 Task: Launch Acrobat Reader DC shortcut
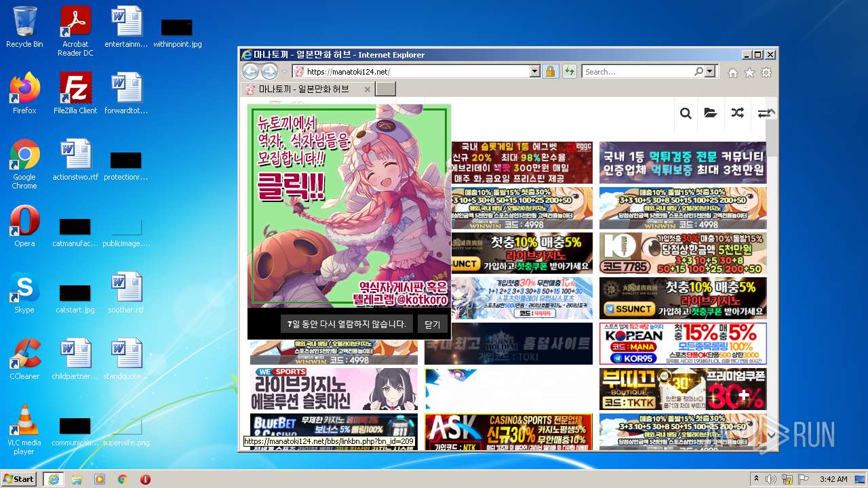point(75,30)
